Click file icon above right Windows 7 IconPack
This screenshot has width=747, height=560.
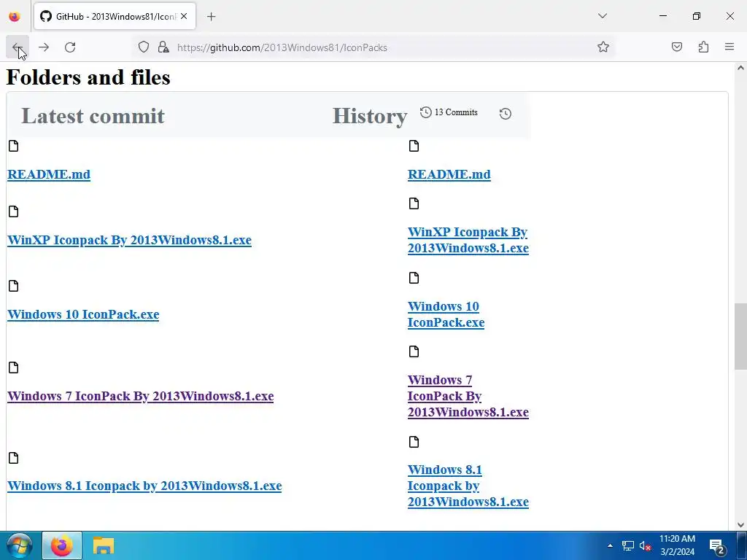point(414,352)
